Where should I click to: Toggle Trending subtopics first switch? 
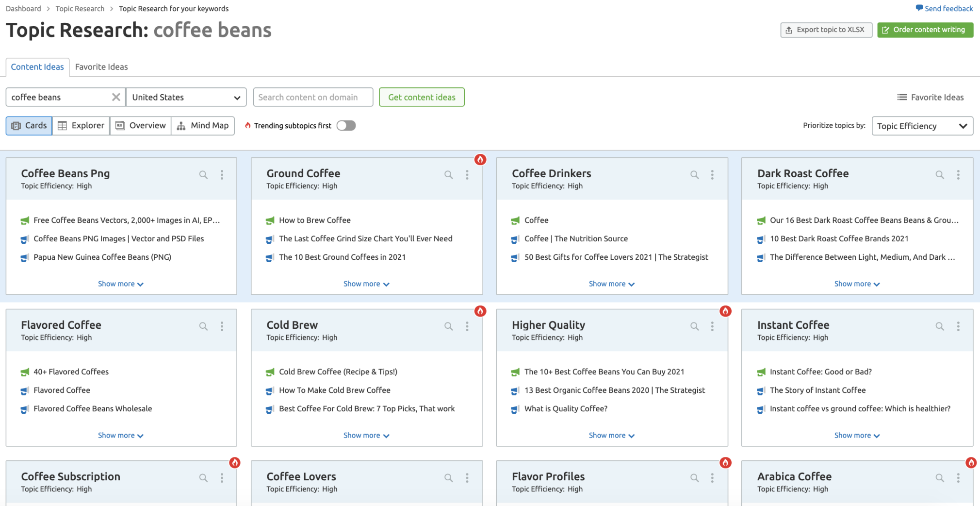(346, 126)
